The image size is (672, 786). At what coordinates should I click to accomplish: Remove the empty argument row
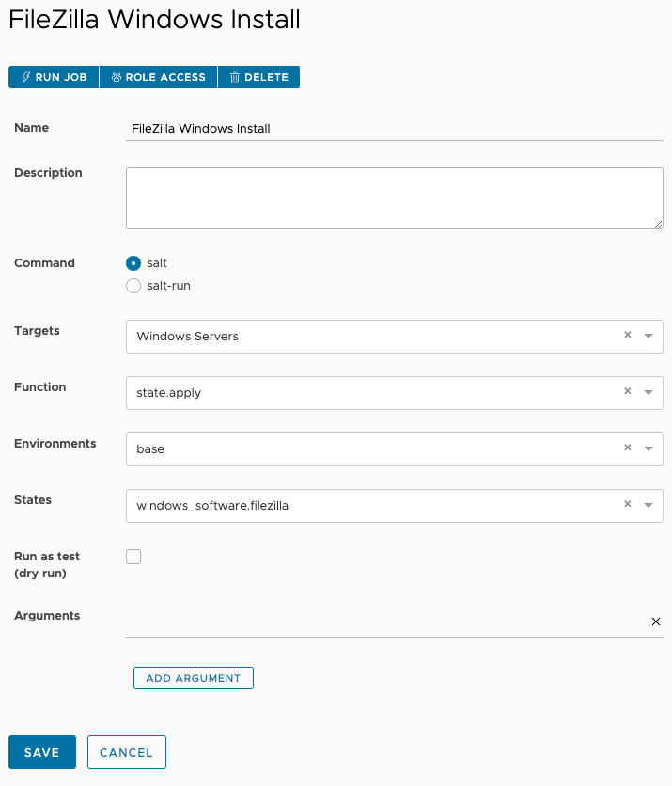tap(655, 621)
